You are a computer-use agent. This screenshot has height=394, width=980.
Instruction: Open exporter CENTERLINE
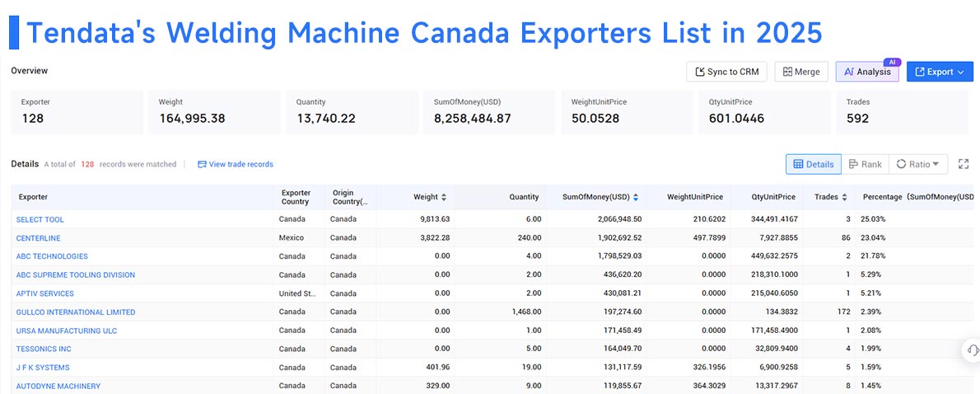[x=38, y=238]
